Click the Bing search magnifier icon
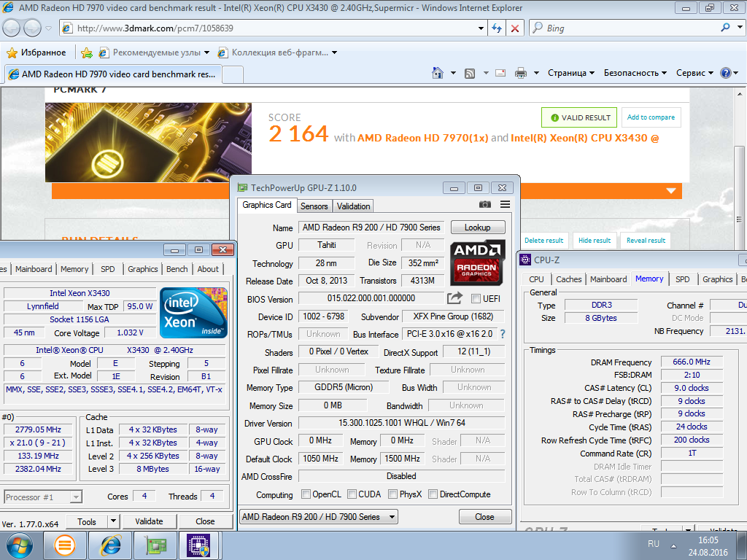The width and height of the screenshot is (747, 560). pyautogui.click(x=725, y=28)
